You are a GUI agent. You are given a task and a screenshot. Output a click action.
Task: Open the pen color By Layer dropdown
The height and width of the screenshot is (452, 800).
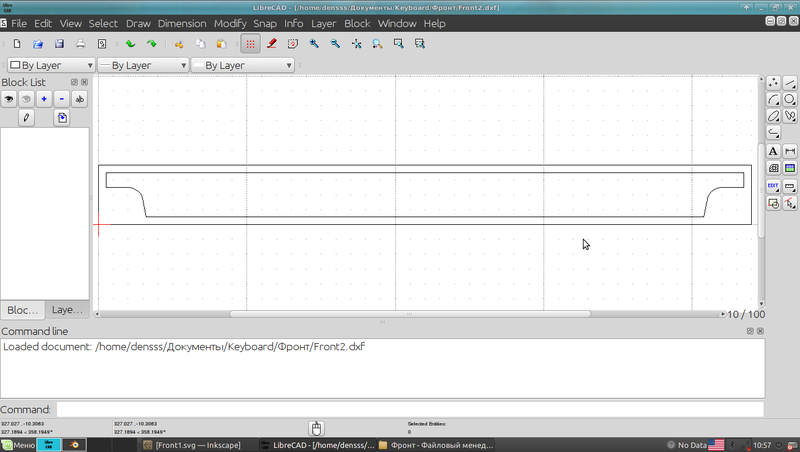51,65
